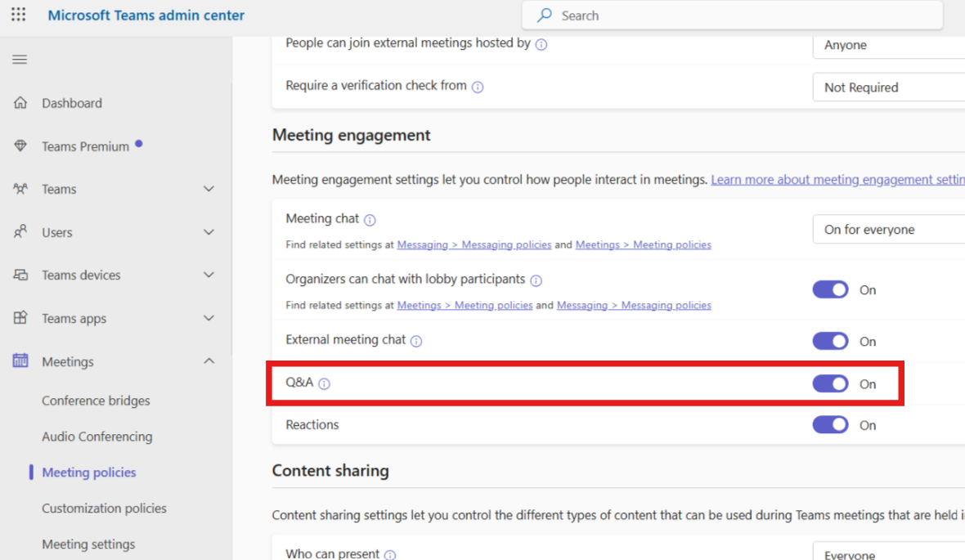Show info icon for External meeting chat
This screenshot has width=965, height=560.
pyautogui.click(x=416, y=341)
